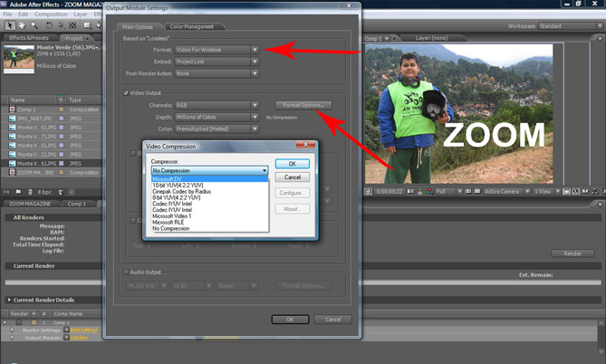The height and width of the screenshot is (364, 606).
Task: Click OK in Video Compression dialog
Action: [292, 164]
